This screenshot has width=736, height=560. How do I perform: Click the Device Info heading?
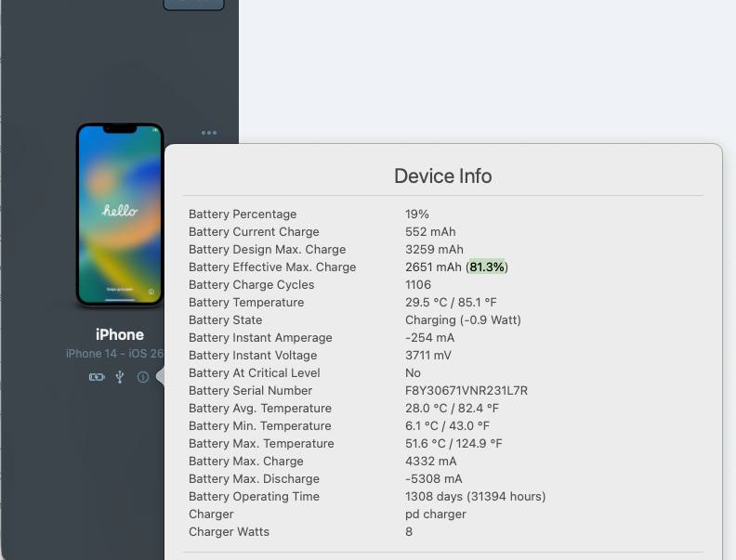click(x=442, y=176)
